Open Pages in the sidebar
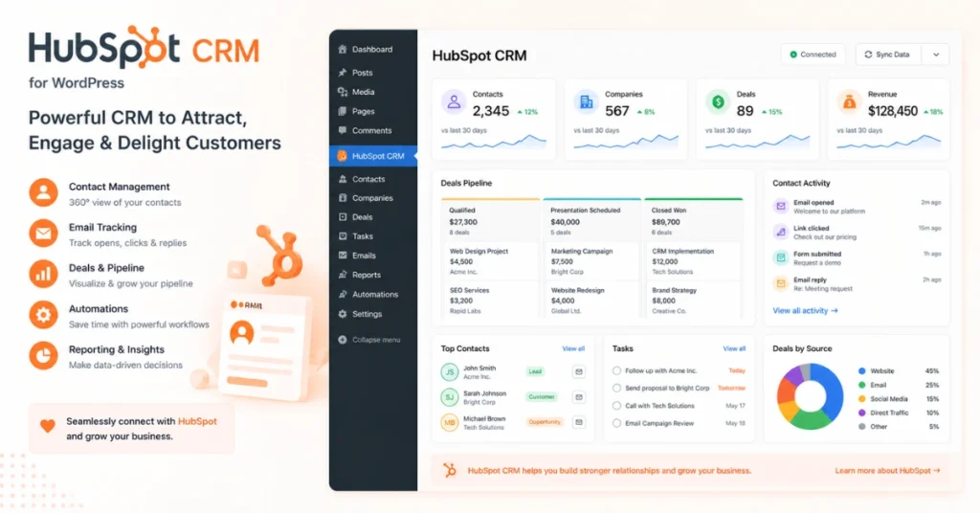 pos(372,111)
